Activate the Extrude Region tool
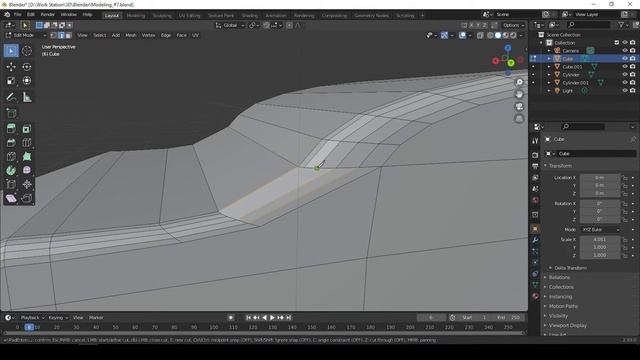The image size is (640, 360). point(11,129)
